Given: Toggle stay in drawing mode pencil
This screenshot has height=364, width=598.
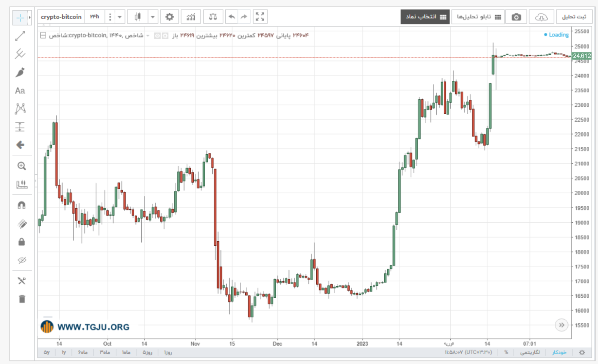Looking at the screenshot, I should click(x=22, y=224).
